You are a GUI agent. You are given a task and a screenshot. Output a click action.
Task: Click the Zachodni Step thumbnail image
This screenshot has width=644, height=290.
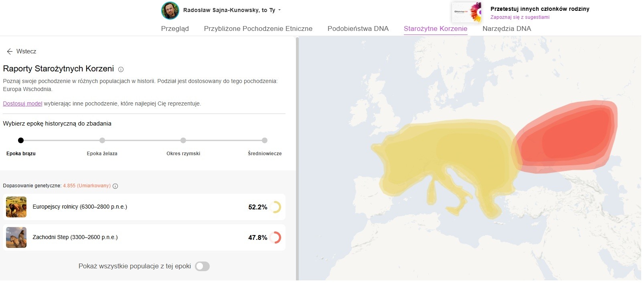tap(16, 237)
